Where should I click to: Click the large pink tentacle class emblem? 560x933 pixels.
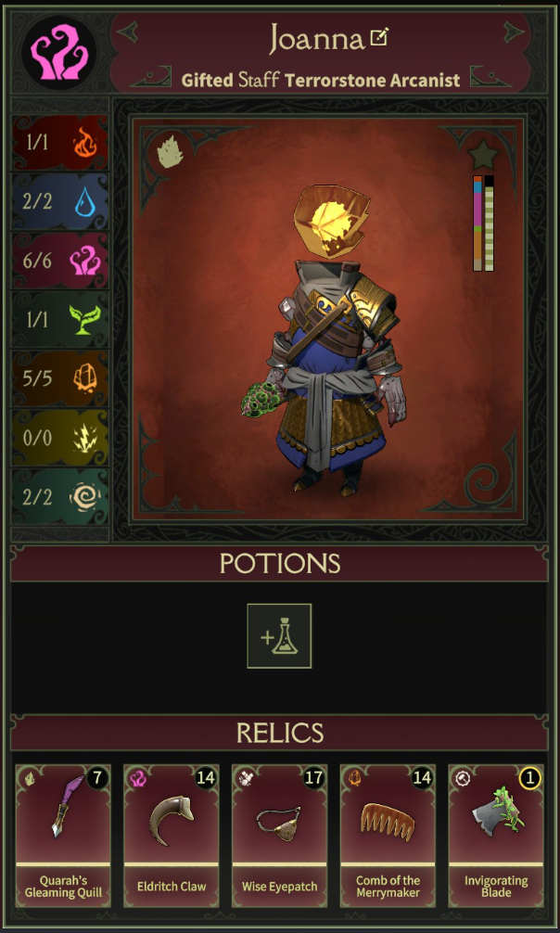pos(59,52)
